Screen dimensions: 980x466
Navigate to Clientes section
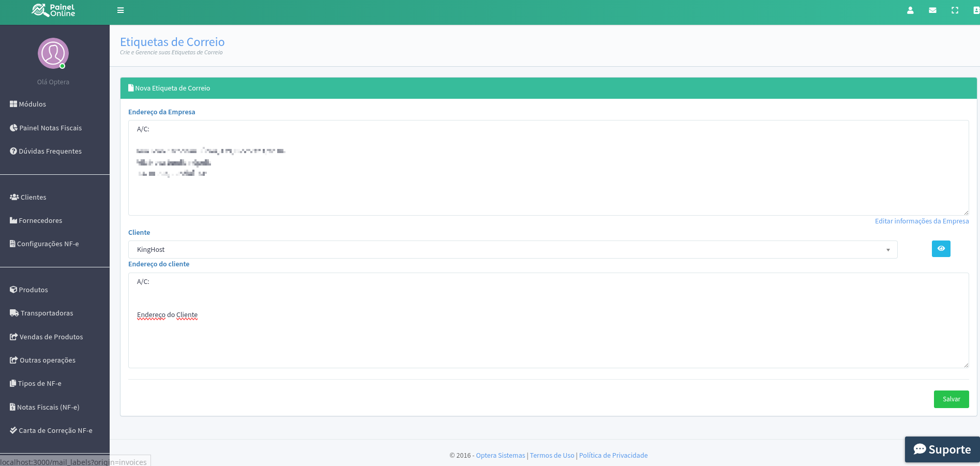[x=33, y=198]
